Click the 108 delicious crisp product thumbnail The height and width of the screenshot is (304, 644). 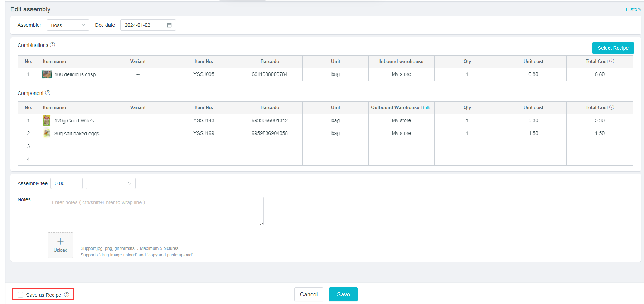click(47, 74)
